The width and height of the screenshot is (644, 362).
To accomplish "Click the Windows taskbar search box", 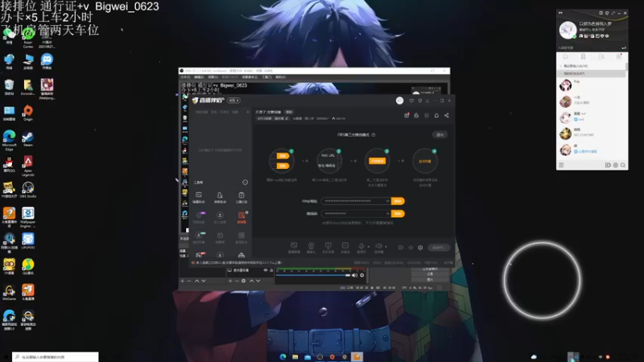I will 56,357.
